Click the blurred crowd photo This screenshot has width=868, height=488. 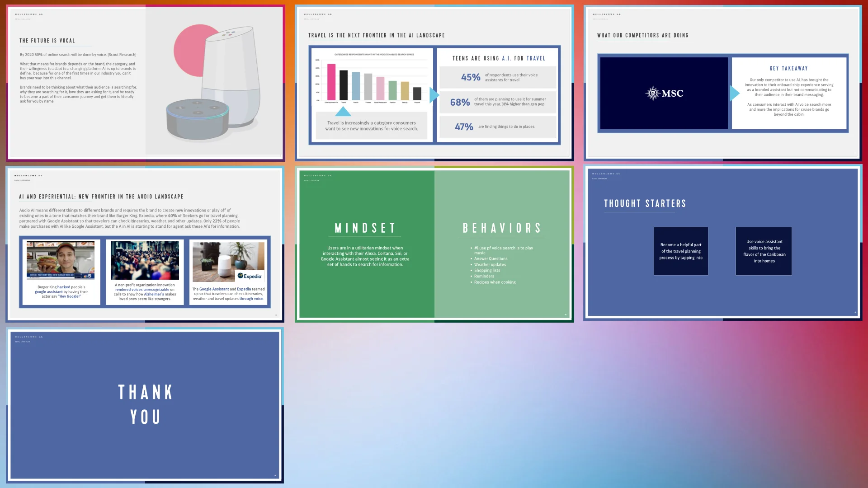(x=145, y=260)
